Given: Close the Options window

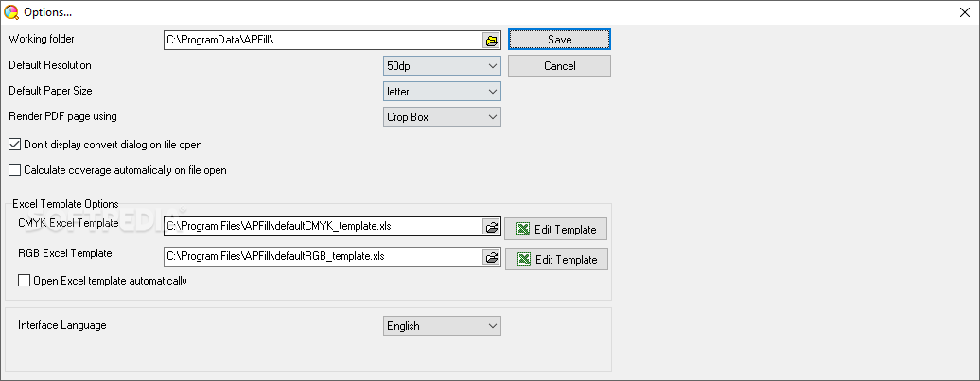Looking at the screenshot, I should (965, 12).
